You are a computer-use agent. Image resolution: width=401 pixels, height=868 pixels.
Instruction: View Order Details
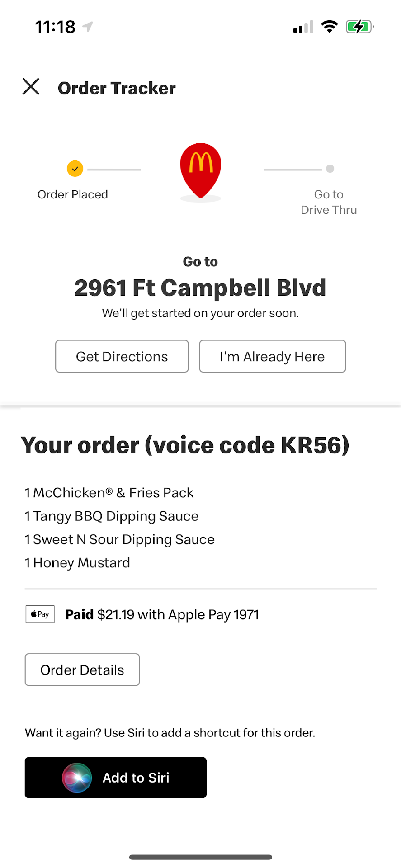pyautogui.click(x=82, y=670)
